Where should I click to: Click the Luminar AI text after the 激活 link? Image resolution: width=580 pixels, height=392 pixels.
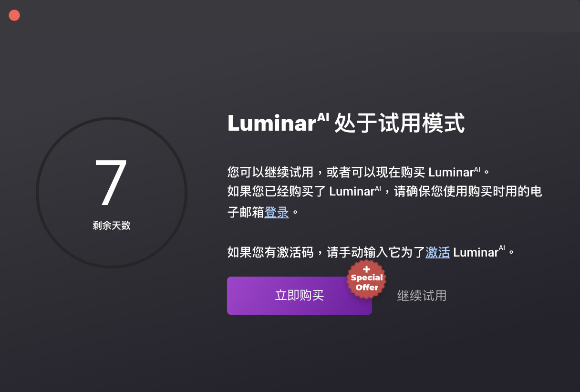(x=479, y=251)
